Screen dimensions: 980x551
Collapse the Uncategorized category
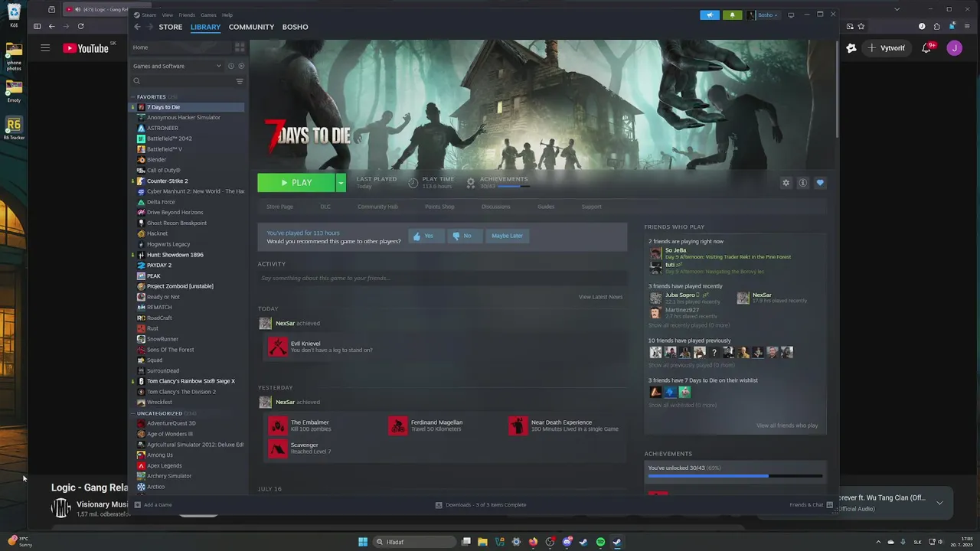(132, 413)
